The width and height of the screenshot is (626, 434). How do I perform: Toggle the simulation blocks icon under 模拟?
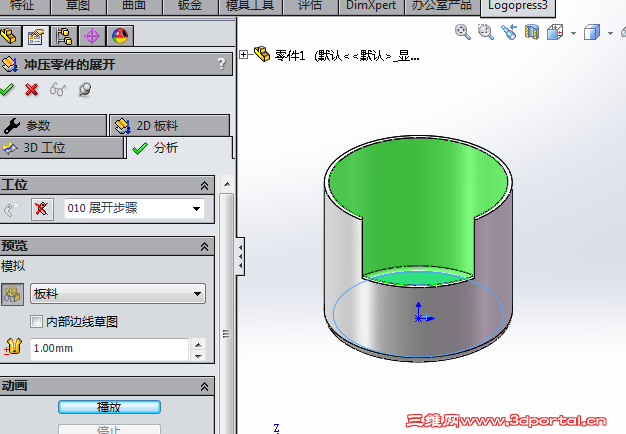[x=12, y=294]
